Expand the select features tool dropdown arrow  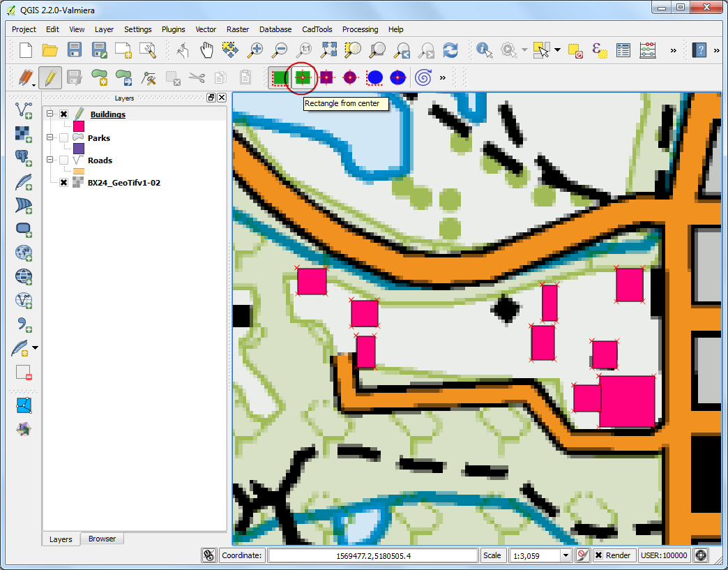click(x=557, y=50)
